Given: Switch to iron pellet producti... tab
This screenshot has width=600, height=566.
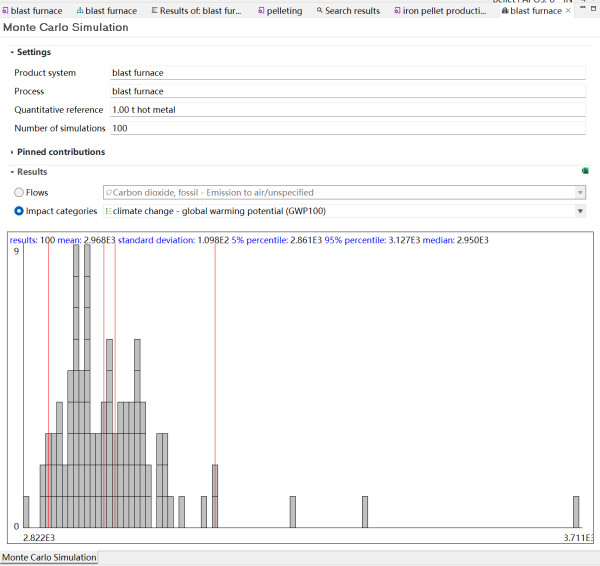Looking at the screenshot, I should coord(440,11).
